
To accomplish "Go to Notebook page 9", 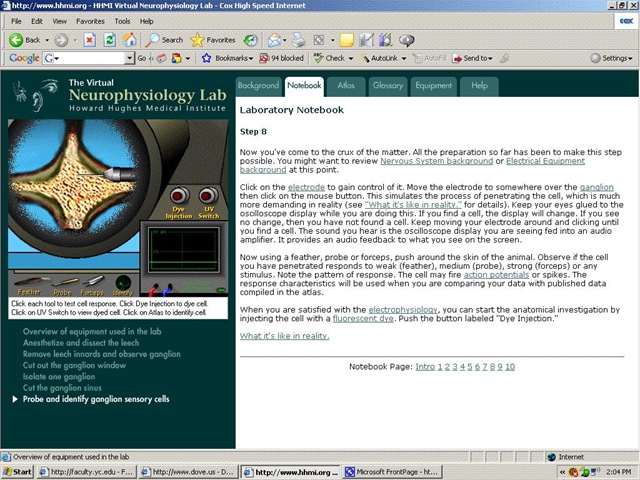I will point(500,367).
